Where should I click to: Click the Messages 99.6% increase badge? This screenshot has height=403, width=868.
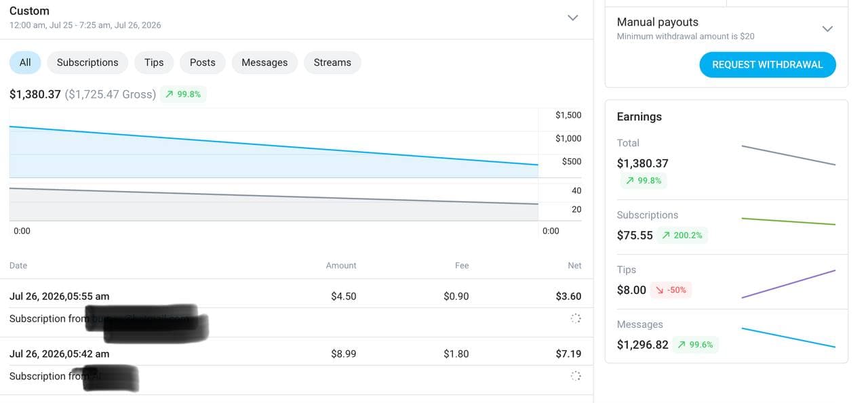click(x=695, y=345)
